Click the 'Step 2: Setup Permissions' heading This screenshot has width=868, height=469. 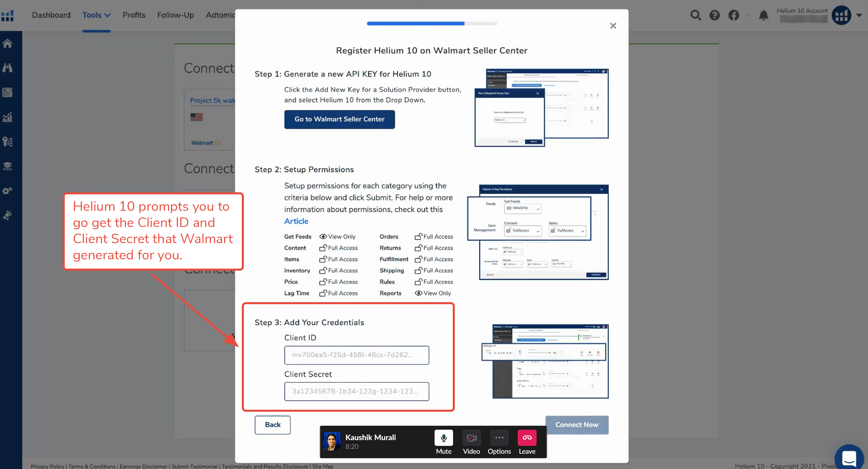[x=304, y=170]
